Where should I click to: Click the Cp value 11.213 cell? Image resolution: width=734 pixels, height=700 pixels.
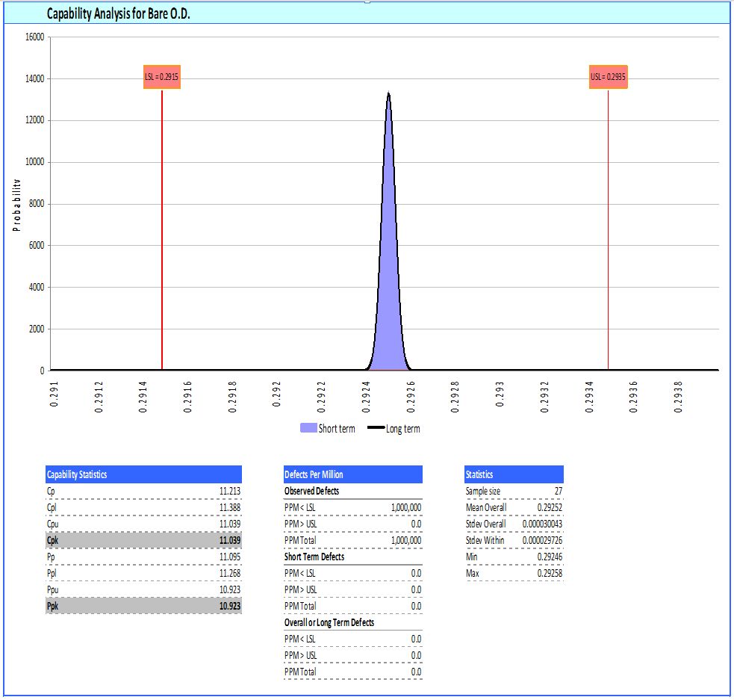tap(229, 491)
